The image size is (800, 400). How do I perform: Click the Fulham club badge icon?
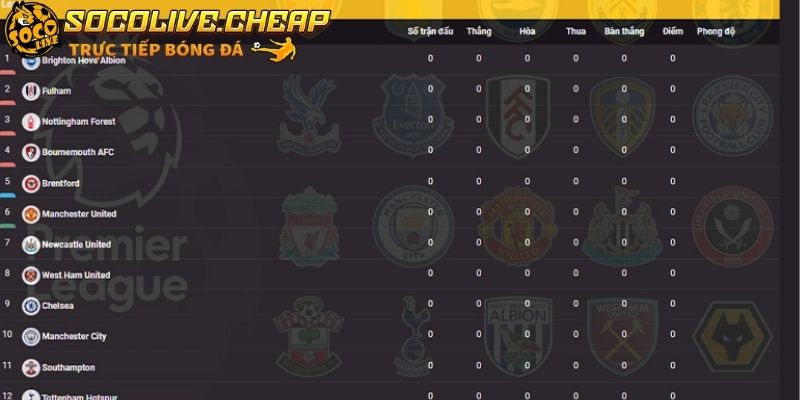[31, 91]
